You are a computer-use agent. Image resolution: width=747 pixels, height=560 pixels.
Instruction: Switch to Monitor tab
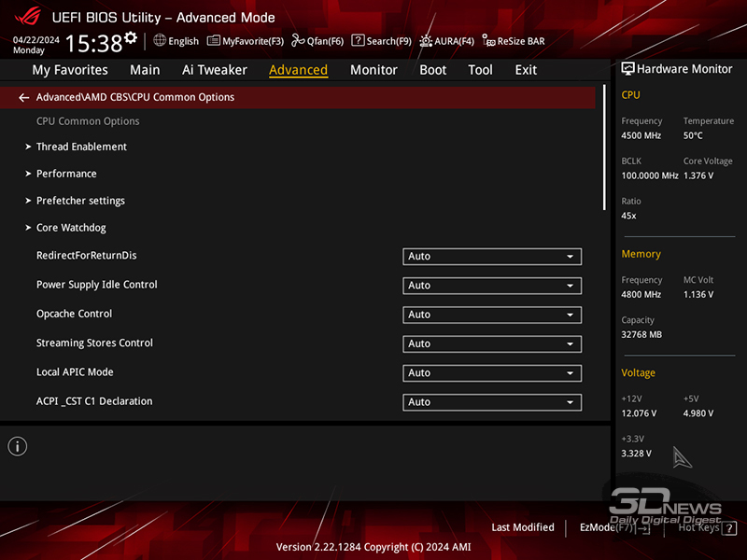(373, 70)
